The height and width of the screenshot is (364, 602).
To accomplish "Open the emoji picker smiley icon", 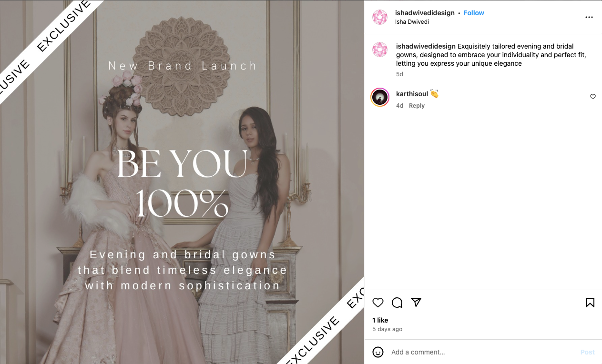I will pos(378,352).
